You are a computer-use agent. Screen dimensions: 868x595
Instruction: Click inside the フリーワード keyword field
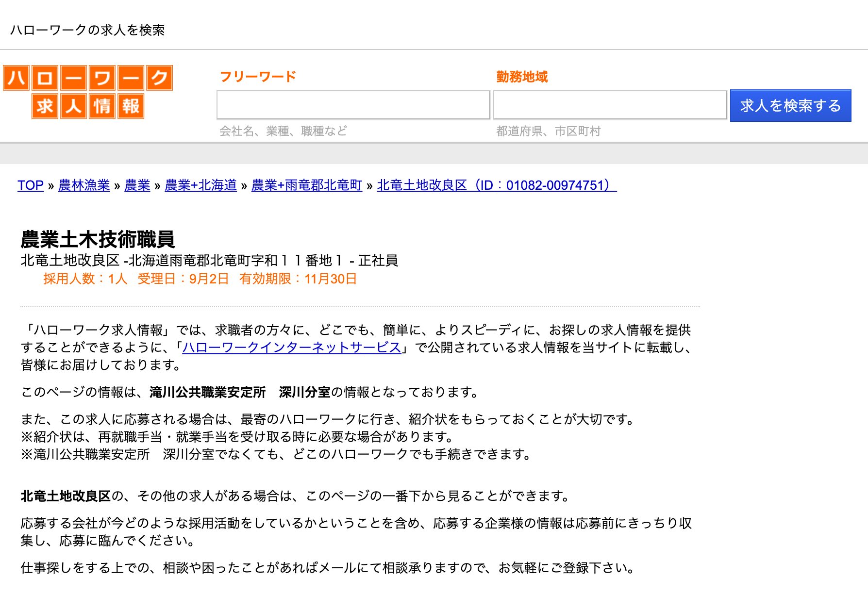point(352,105)
